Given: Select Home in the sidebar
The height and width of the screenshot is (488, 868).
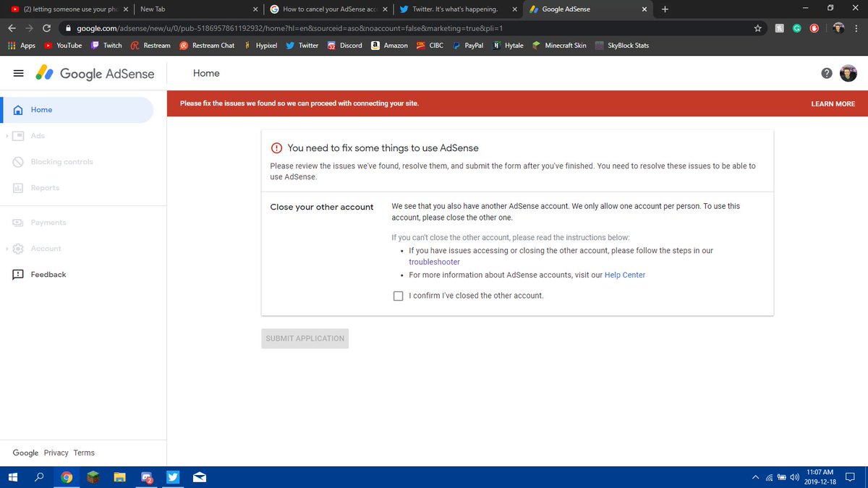Looking at the screenshot, I should (77, 110).
